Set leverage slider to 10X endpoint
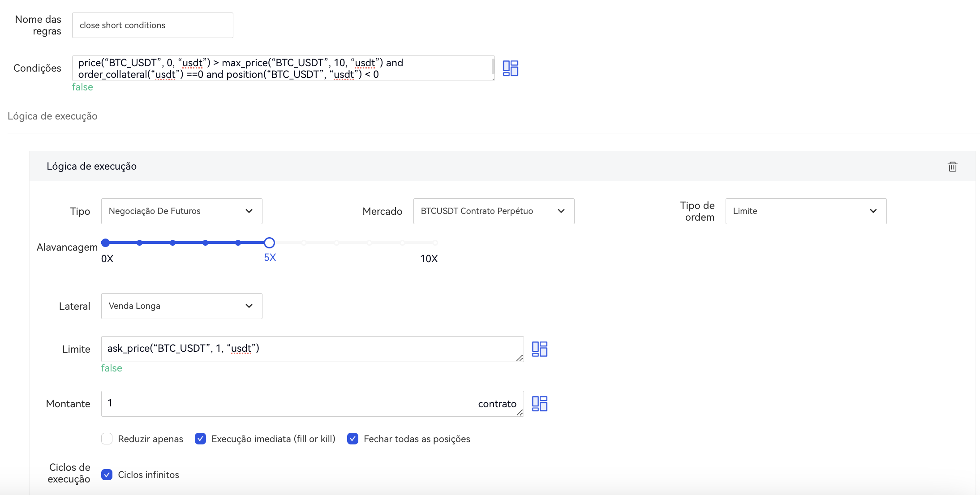The width and height of the screenshot is (980, 495). click(x=434, y=243)
